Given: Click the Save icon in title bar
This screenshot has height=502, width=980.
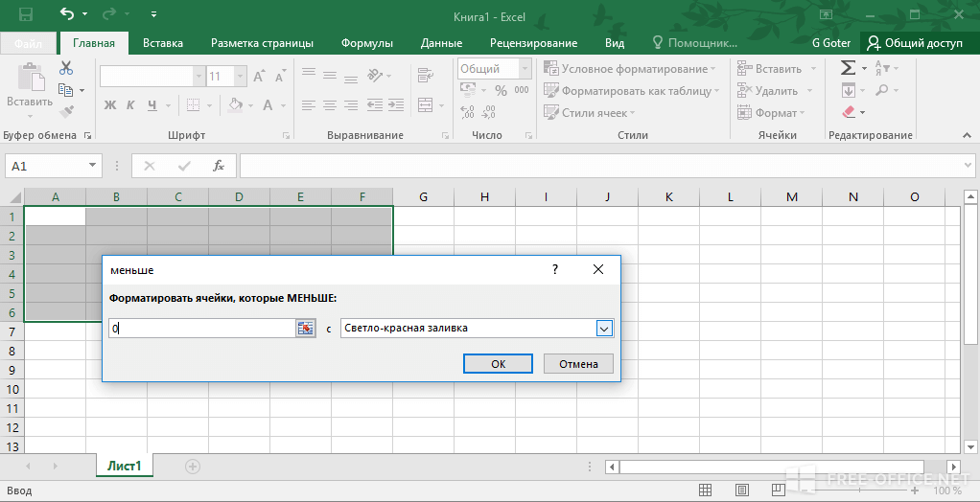Looking at the screenshot, I should (x=26, y=13).
